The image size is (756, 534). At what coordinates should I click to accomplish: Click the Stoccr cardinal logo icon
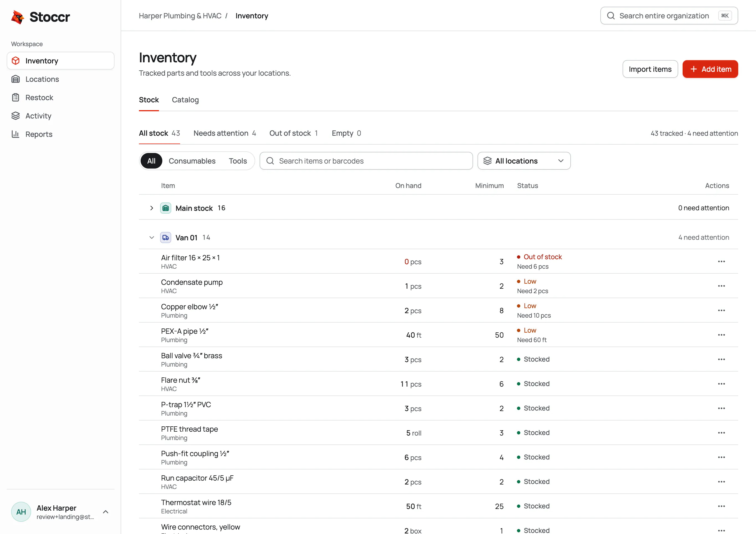click(x=18, y=17)
